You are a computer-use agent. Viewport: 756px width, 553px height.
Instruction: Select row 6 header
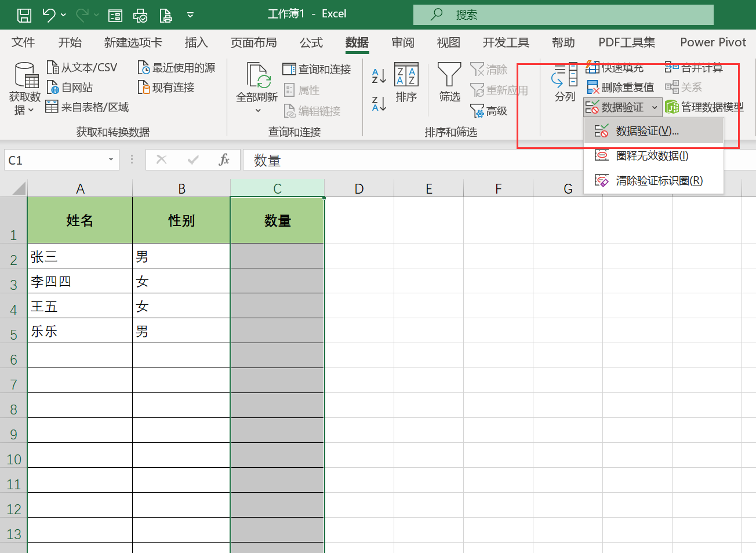[x=13, y=356]
